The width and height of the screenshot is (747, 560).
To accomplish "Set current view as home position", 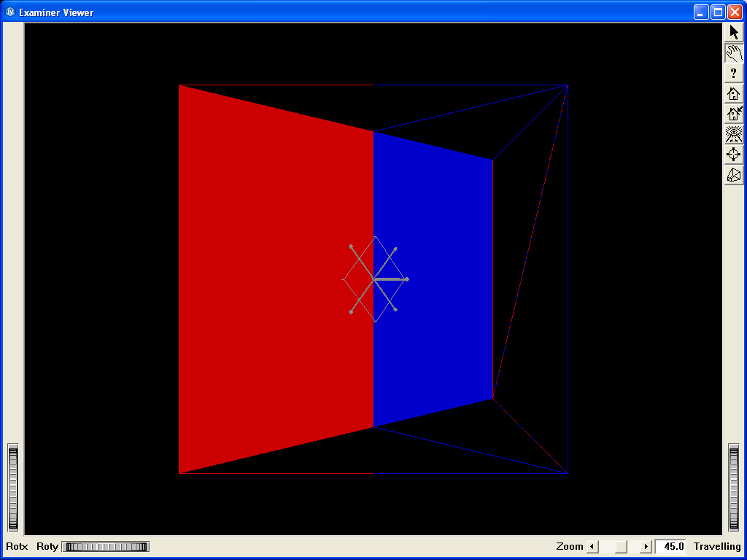I will tap(733, 114).
